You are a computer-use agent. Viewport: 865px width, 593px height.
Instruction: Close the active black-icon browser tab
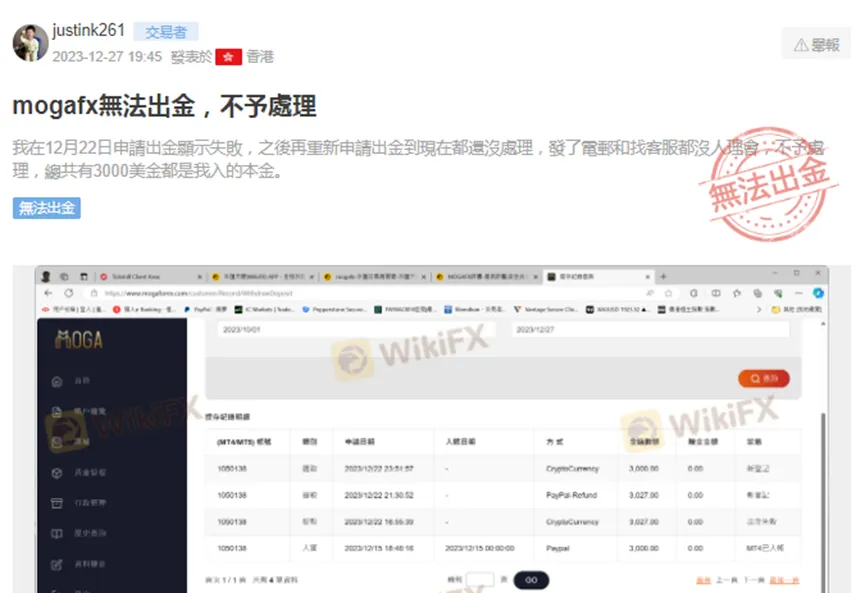pyautogui.click(x=648, y=276)
